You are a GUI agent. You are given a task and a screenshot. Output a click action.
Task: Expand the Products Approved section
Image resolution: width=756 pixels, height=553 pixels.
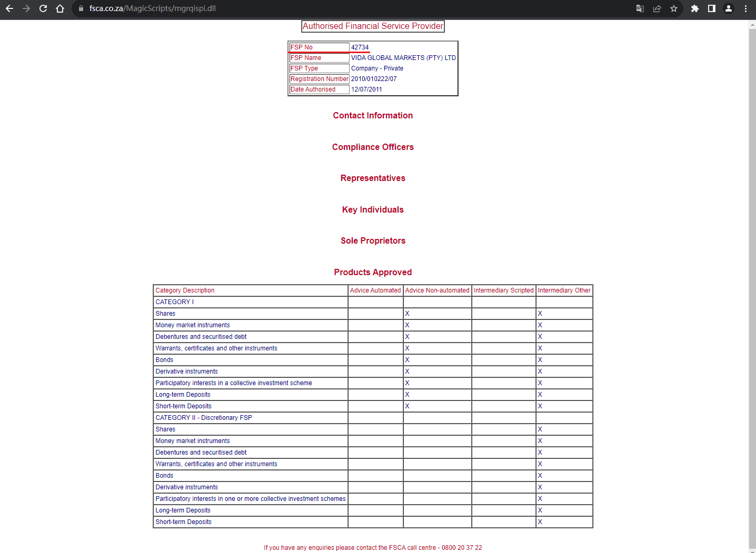[373, 273]
